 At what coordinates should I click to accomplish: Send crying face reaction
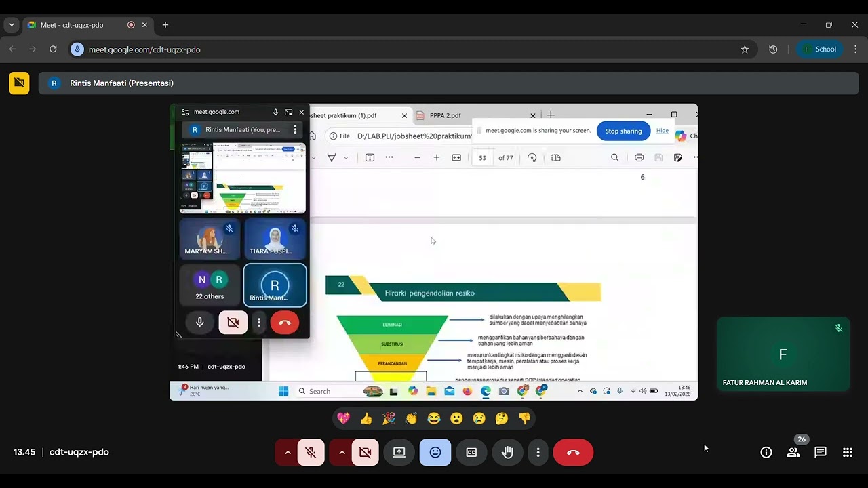coord(479,418)
